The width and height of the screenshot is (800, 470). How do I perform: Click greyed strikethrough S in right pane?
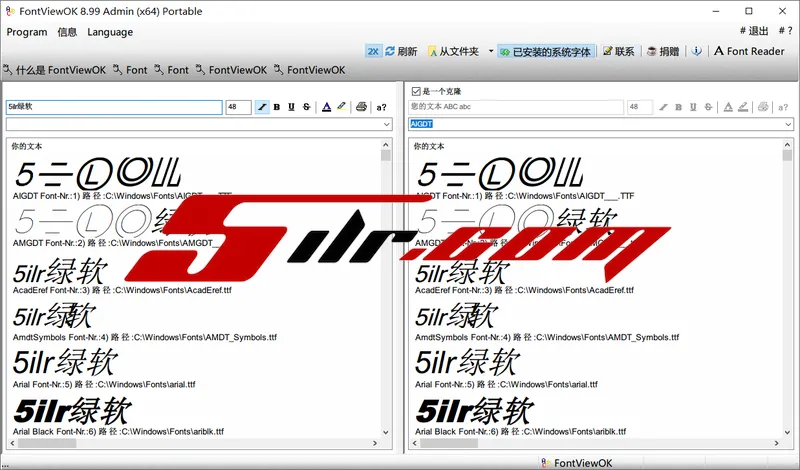[x=708, y=107]
